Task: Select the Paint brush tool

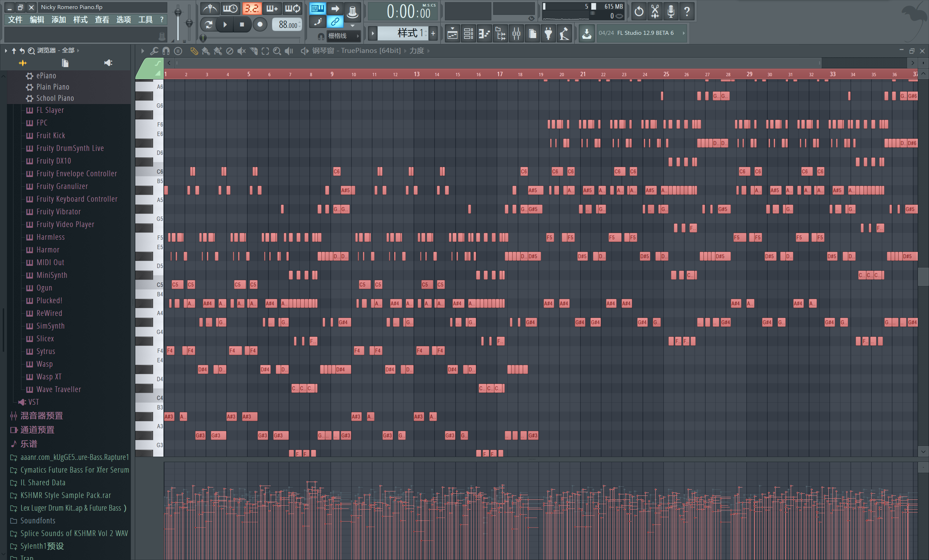Action: pos(206,51)
